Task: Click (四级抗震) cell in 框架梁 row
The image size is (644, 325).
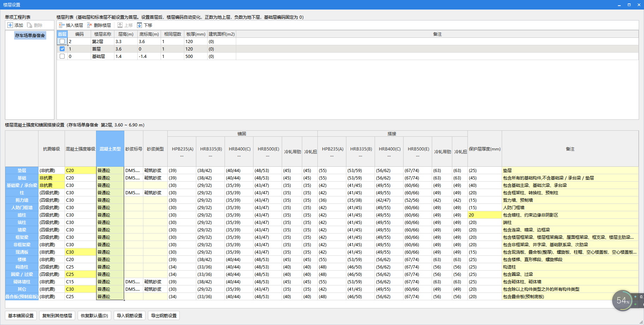Action: 52,237
